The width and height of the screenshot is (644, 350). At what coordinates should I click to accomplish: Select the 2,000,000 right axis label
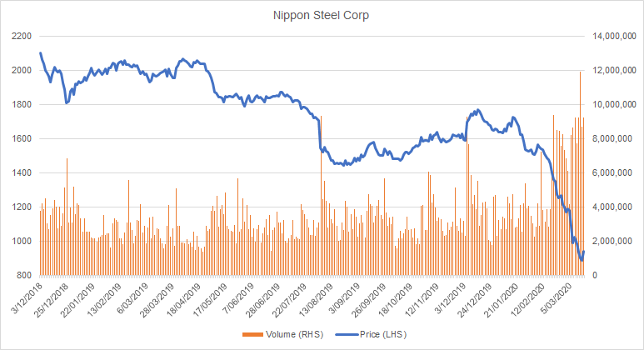coord(612,242)
